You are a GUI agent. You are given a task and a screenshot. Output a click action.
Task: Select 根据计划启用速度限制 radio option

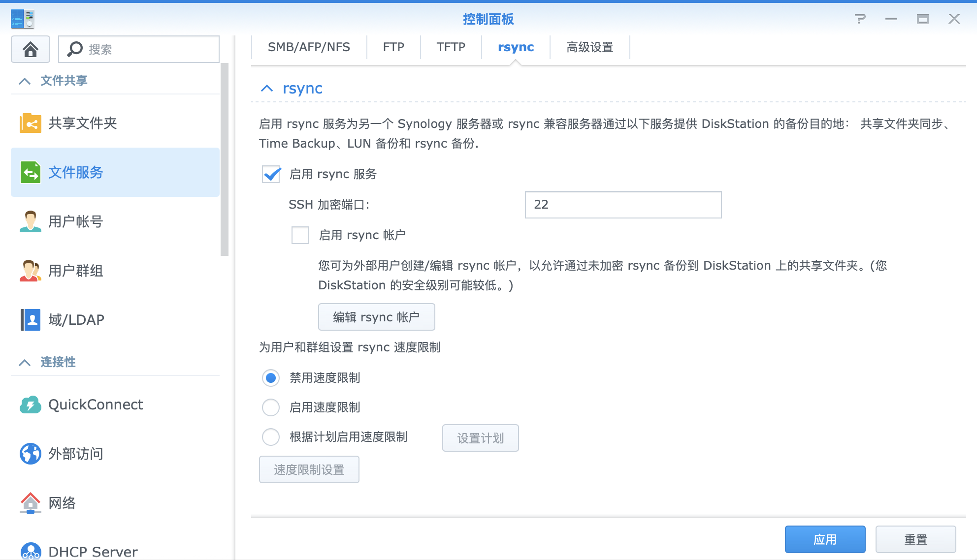(x=271, y=437)
